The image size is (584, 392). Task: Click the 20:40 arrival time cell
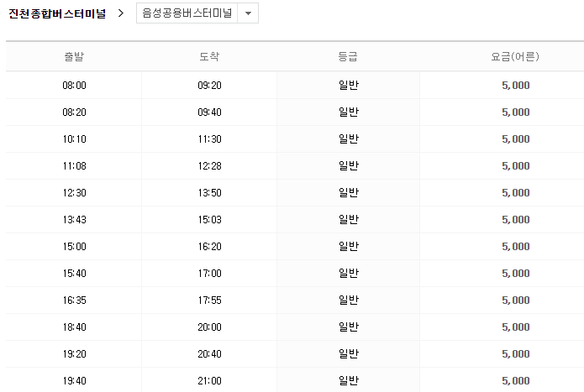pyautogui.click(x=209, y=354)
